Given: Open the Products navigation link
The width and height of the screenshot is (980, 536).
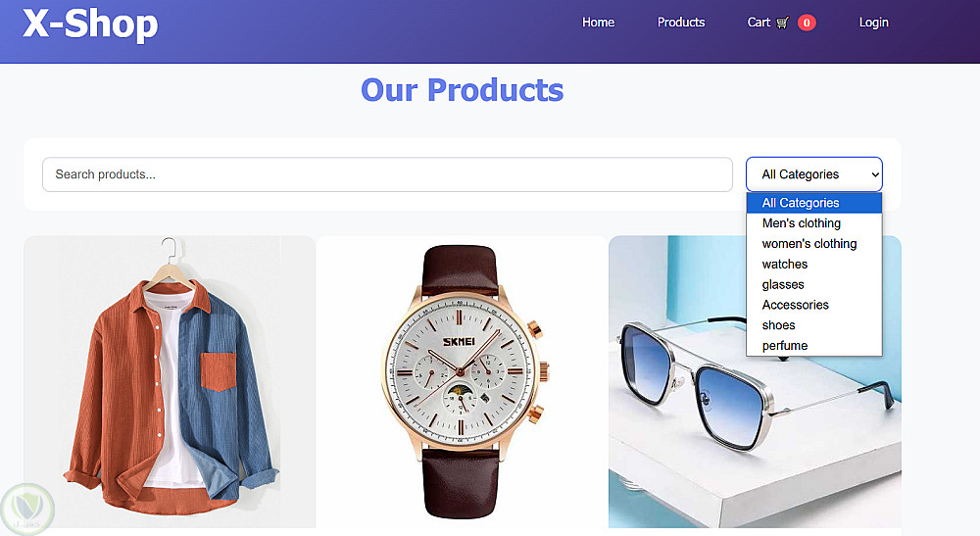Looking at the screenshot, I should tap(681, 23).
